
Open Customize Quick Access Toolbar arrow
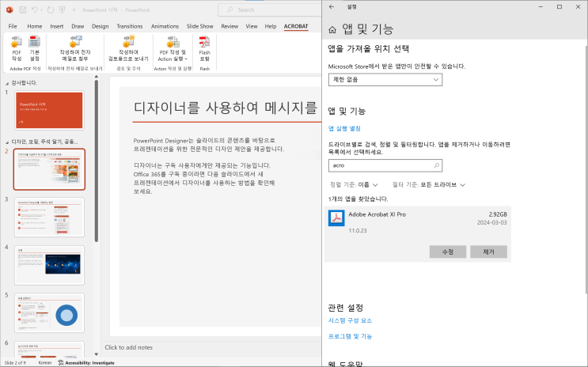[74, 10]
